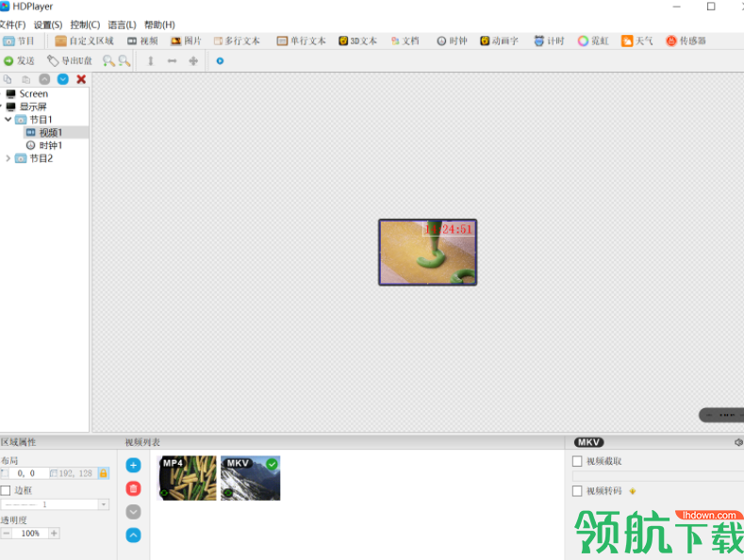
Task: Open the 语言(L) menu
Action: [122, 25]
